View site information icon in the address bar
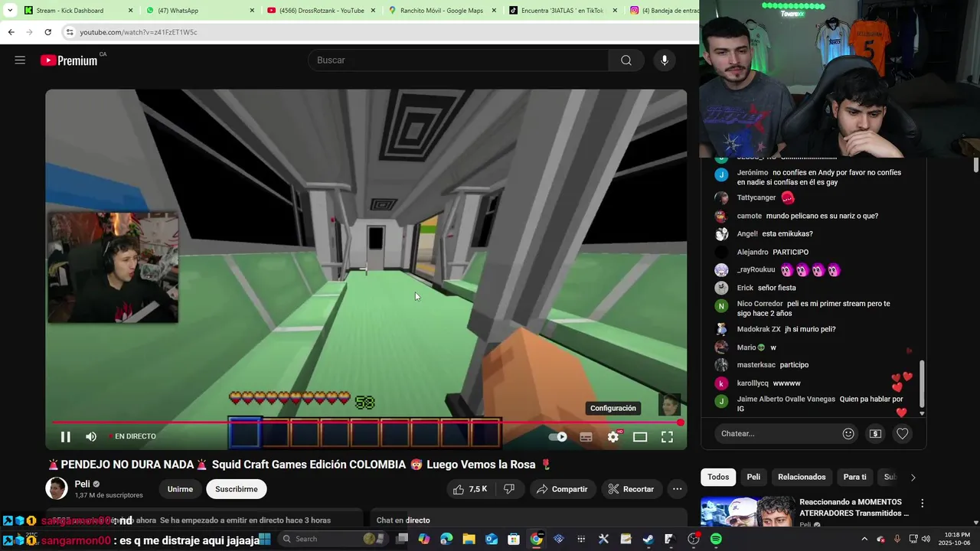Screen dimensions: 980x551 pos(69,32)
